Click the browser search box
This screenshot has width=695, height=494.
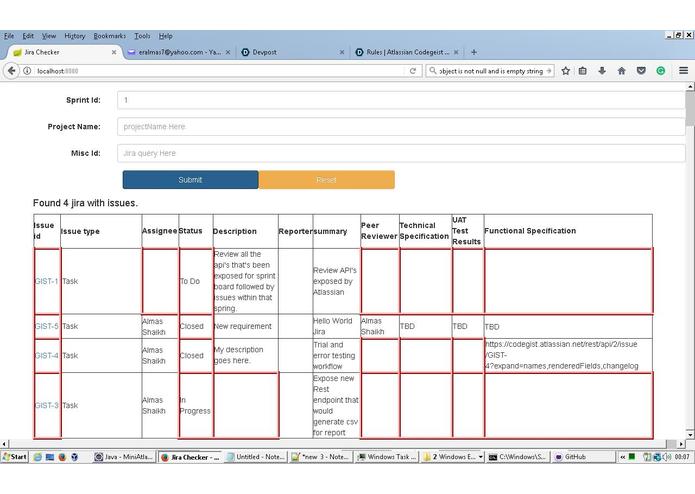point(490,71)
